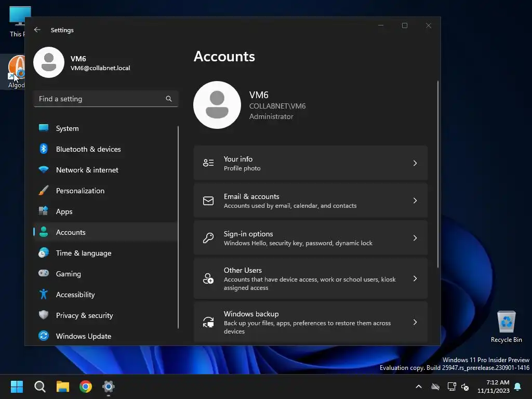This screenshot has width=532, height=399.
Task: Click the back arrow in Settings
Action: [x=37, y=30]
